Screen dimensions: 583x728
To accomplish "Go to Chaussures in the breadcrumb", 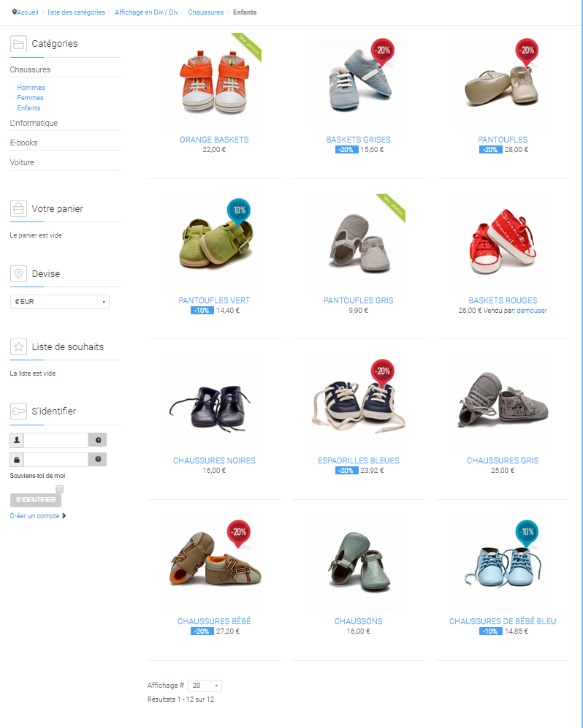I will point(205,12).
